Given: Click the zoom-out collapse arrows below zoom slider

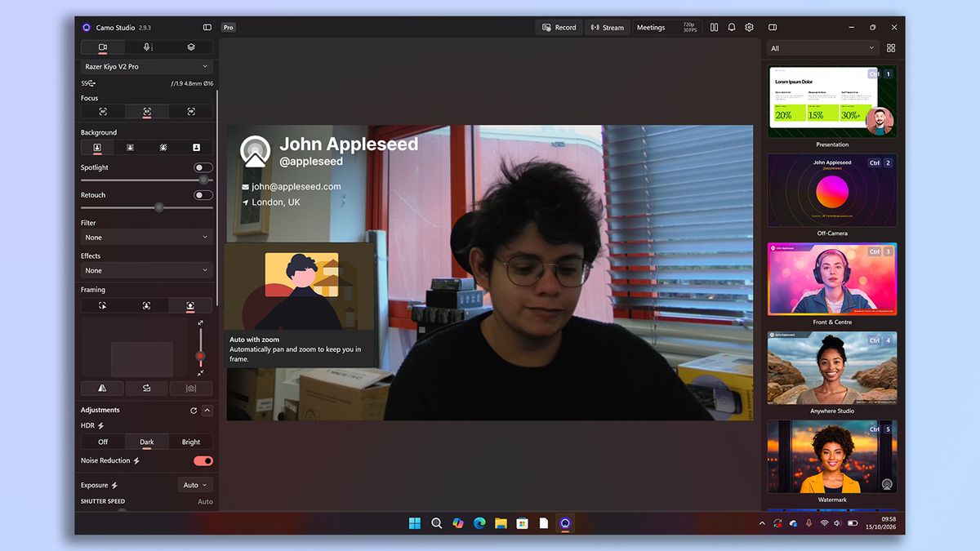Looking at the screenshot, I should (x=201, y=373).
